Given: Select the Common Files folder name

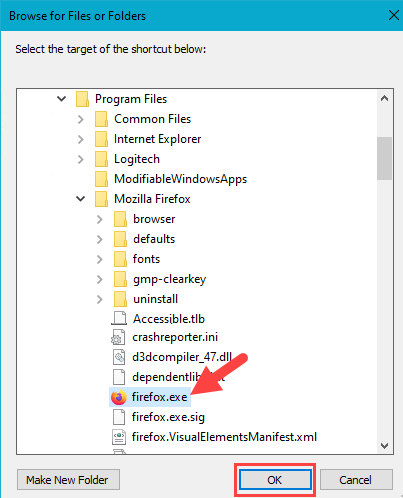Looking at the screenshot, I should click(x=153, y=119).
